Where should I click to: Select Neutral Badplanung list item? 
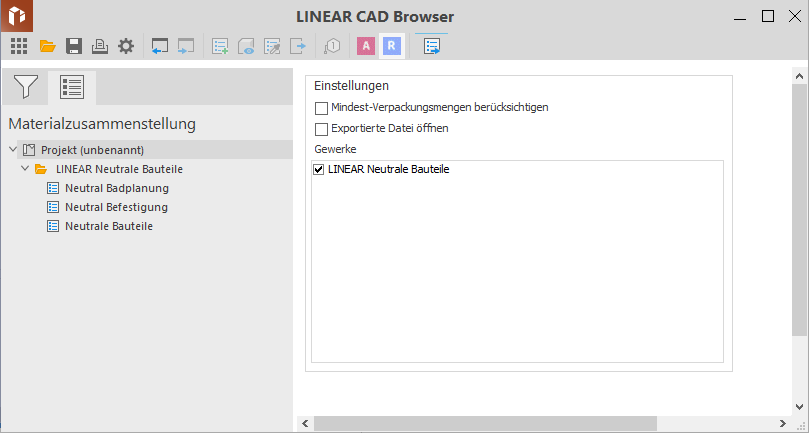pyautogui.click(x=117, y=188)
